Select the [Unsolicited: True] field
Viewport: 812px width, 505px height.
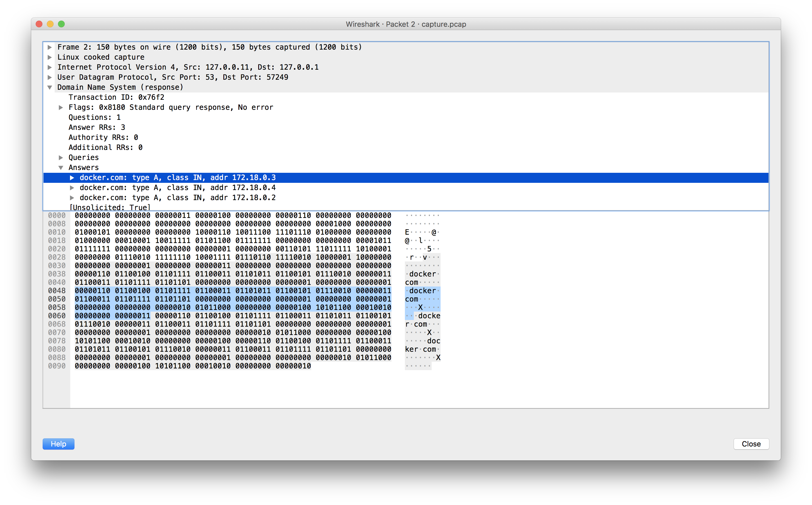(110, 207)
